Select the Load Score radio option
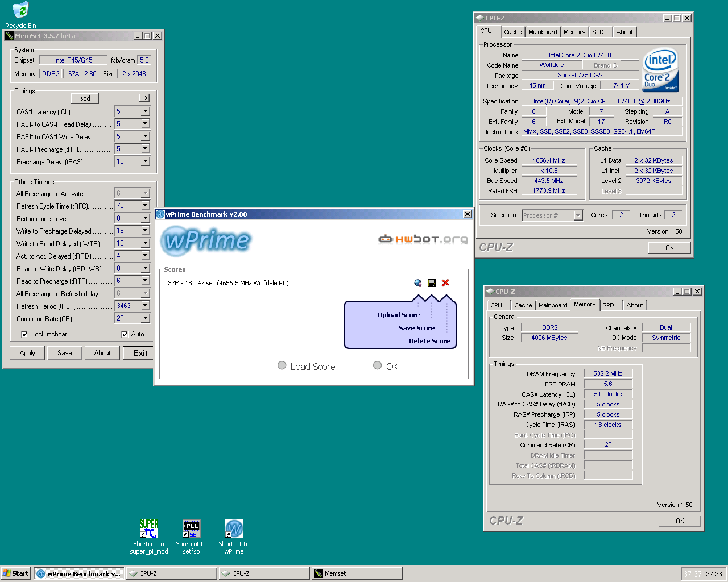The image size is (728, 582). point(282,365)
